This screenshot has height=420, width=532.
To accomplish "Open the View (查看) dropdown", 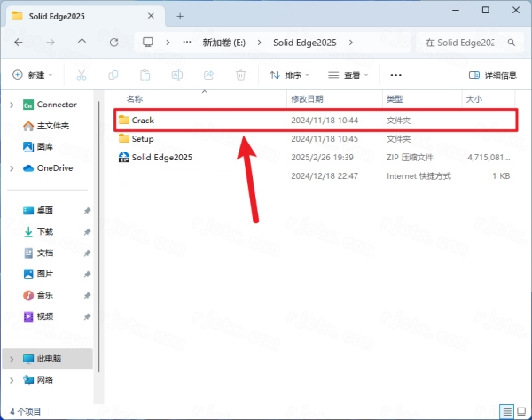I will pyautogui.click(x=348, y=75).
